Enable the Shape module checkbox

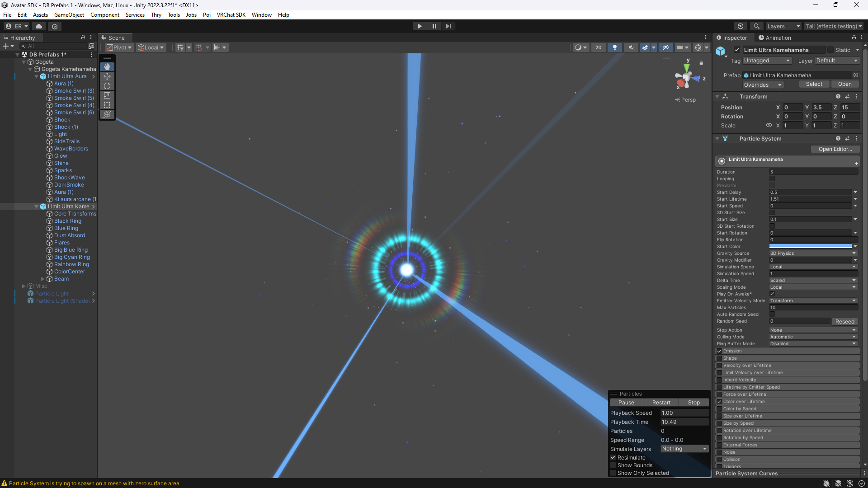719,358
